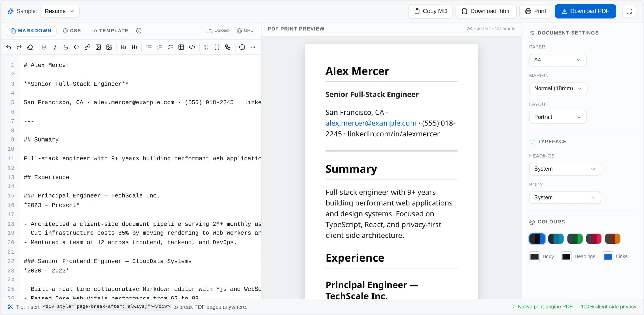
Task: Add image with plus icon
Action: pos(109,47)
